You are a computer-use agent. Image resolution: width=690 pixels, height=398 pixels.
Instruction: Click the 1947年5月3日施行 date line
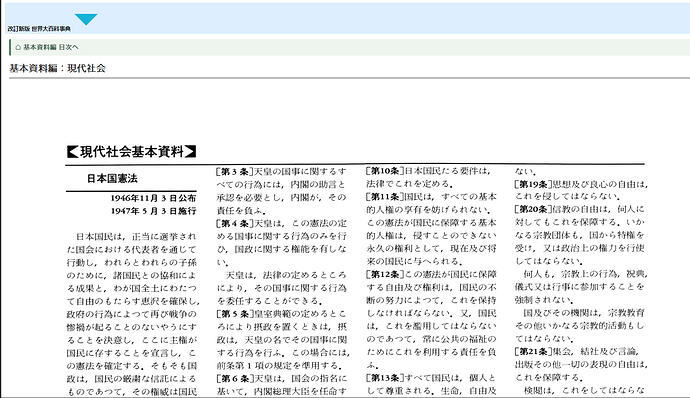[x=153, y=211]
